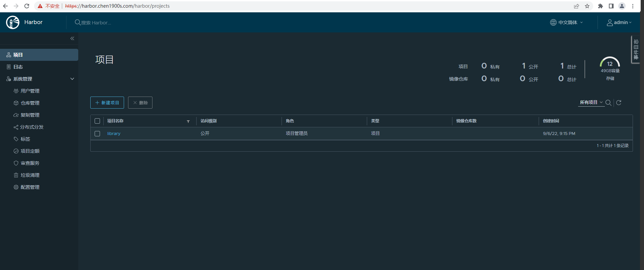
Task: Click the Harbor logo icon
Action: click(13, 22)
